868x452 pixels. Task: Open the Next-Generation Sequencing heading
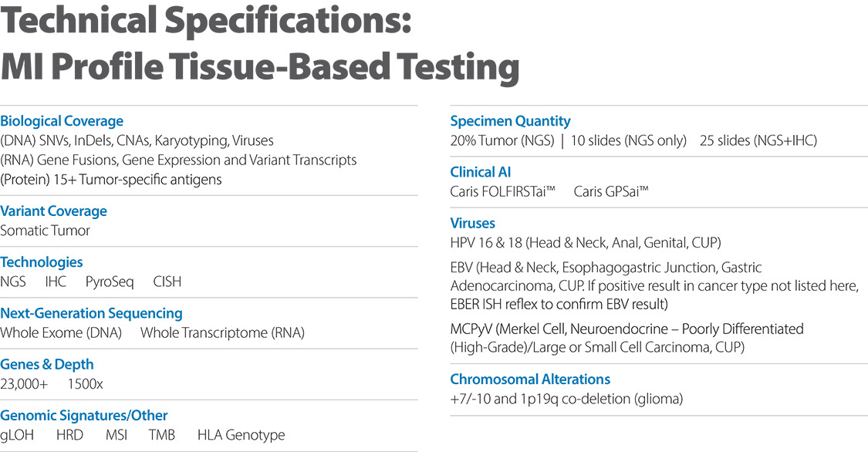point(91,313)
